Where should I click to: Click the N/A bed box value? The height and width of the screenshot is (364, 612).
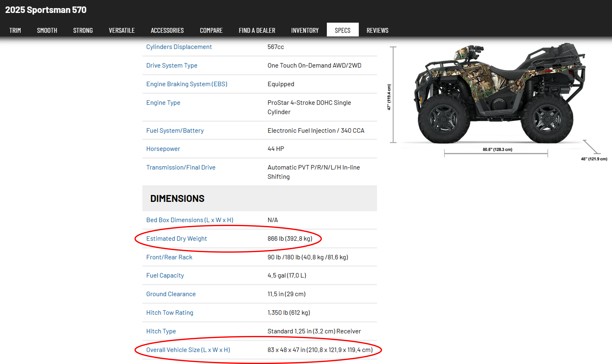pos(273,220)
